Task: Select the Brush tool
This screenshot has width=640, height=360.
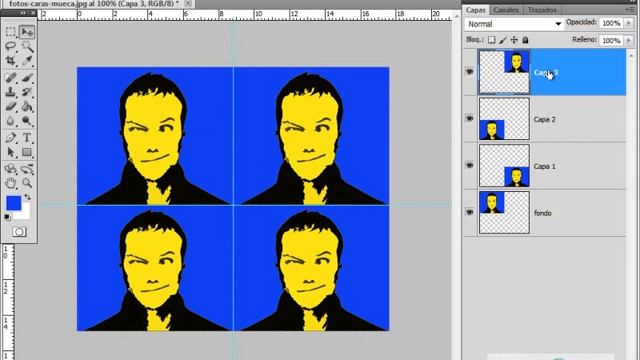Action: click(x=27, y=77)
